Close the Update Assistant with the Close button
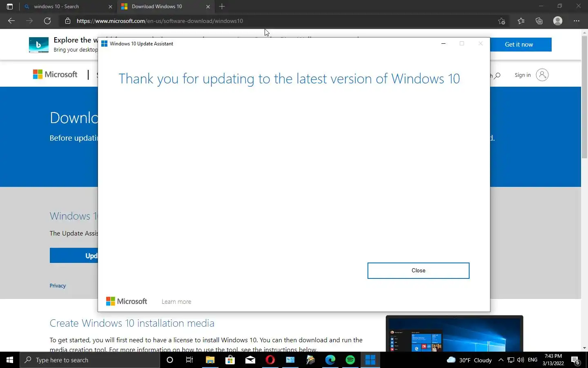This screenshot has height=368, width=588. coord(418,271)
